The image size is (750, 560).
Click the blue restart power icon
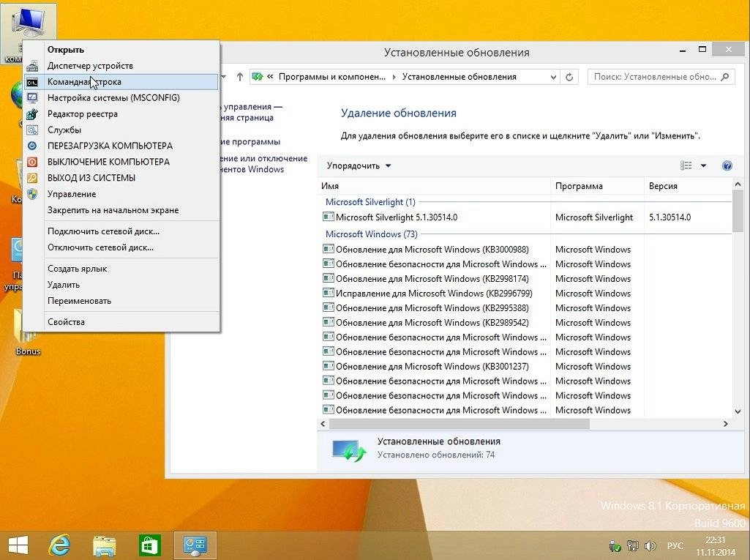click(32, 146)
